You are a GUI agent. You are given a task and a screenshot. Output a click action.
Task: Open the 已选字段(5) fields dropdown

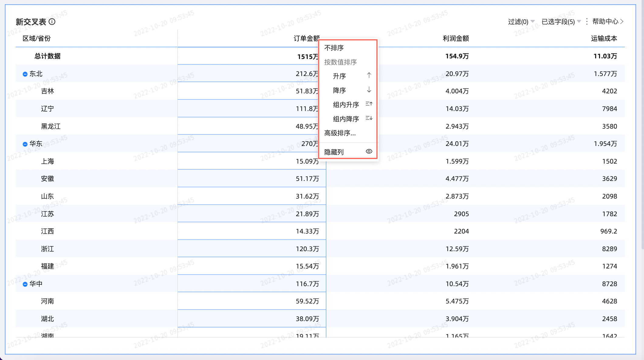point(561,22)
